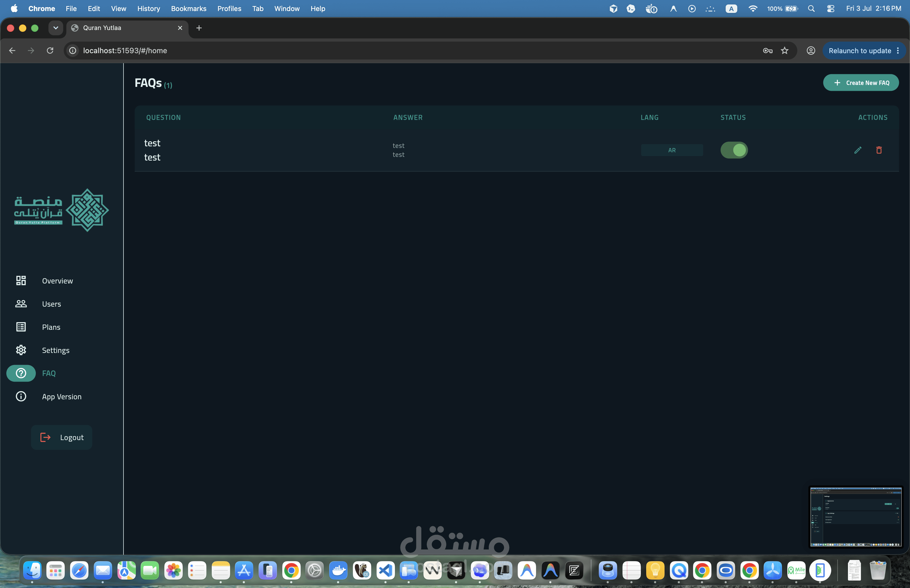Delete the test FAQ with trash icon

[879, 150]
